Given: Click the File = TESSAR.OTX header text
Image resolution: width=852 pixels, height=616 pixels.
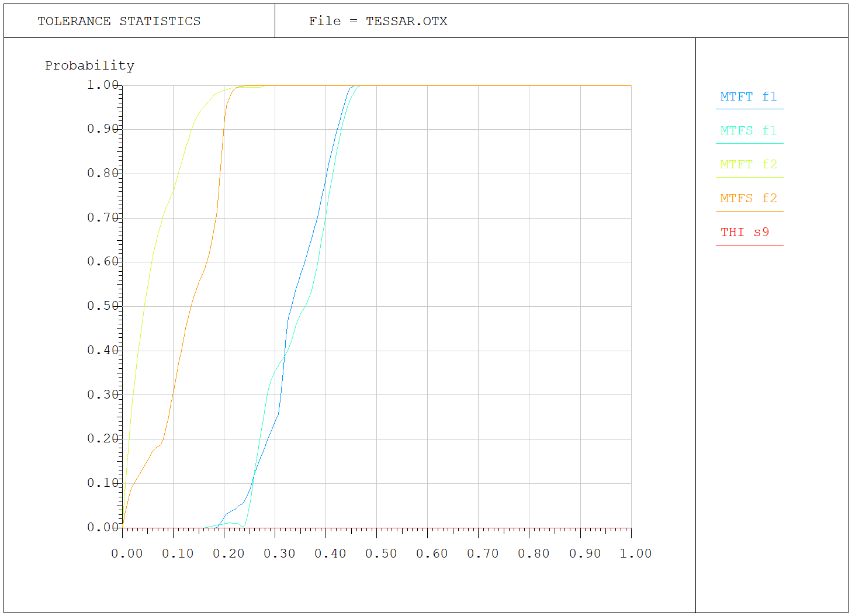Looking at the screenshot, I should [378, 22].
